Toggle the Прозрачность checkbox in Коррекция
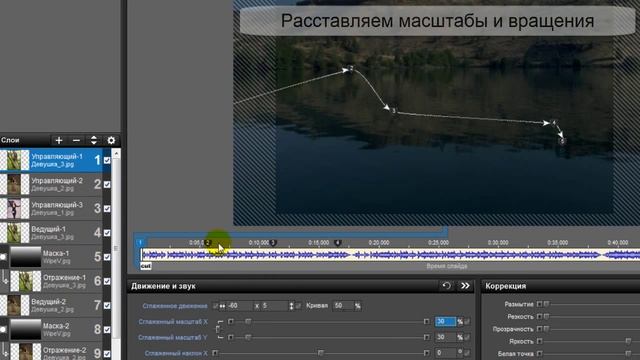Image resolution: width=640 pixels, height=360 pixels. 540,329
